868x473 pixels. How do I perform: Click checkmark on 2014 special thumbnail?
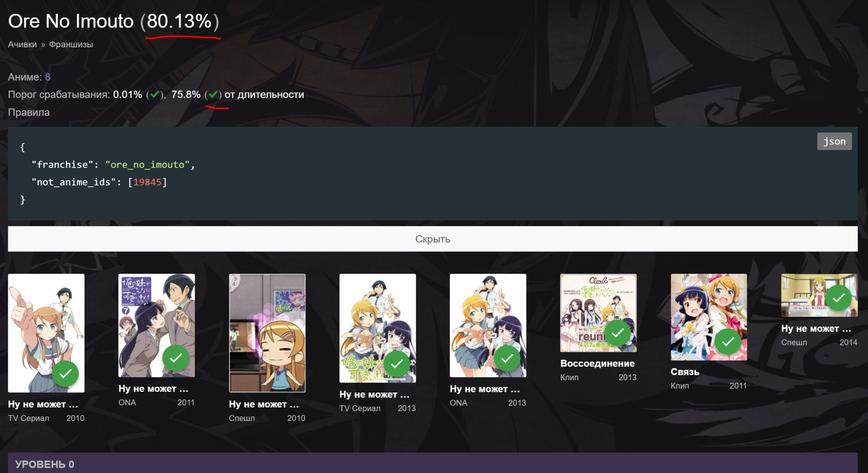click(839, 298)
